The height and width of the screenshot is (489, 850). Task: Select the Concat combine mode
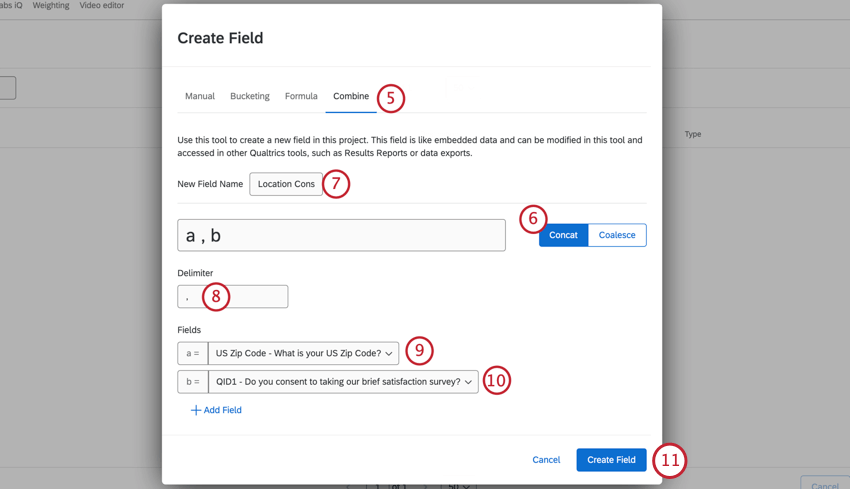563,235
